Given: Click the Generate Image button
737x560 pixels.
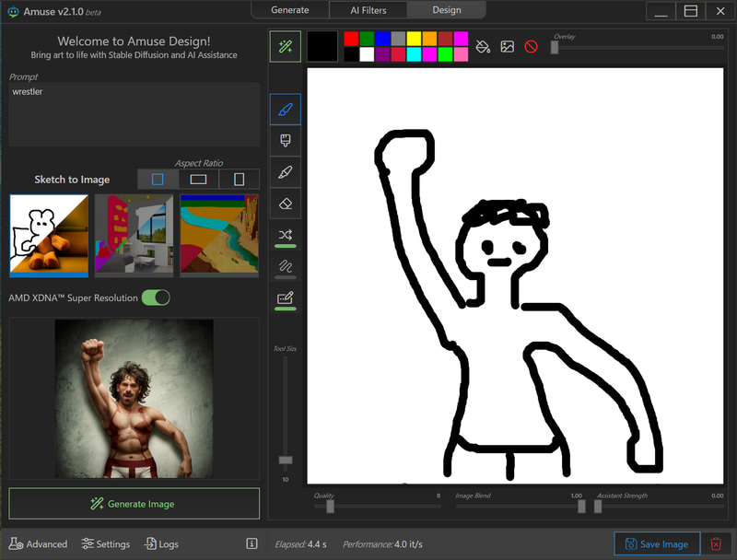Looking at the screenshot, I should pos(134,504).
